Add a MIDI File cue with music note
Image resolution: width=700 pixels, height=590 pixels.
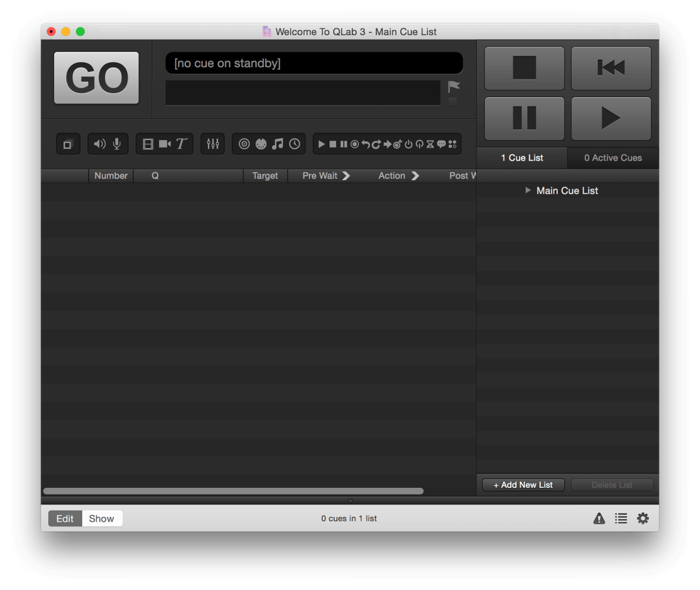tap(278, 144)
